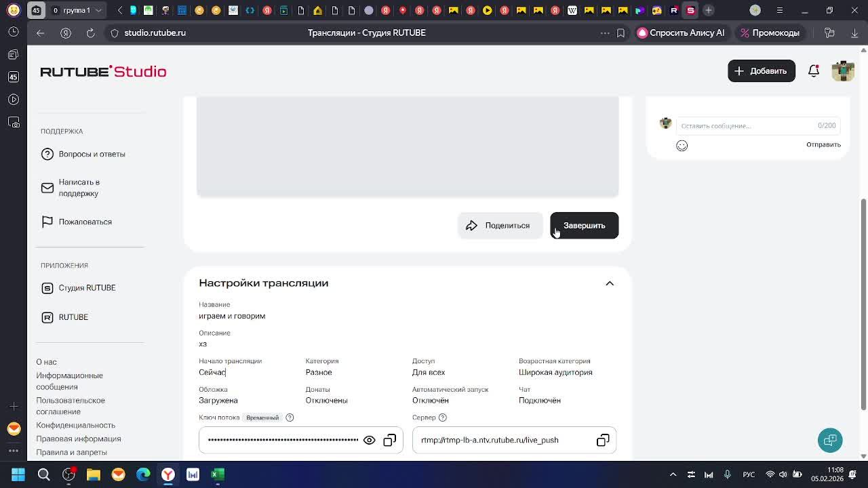
Task: Open Студия RUTUBE app link
Action: coord(79,288)
